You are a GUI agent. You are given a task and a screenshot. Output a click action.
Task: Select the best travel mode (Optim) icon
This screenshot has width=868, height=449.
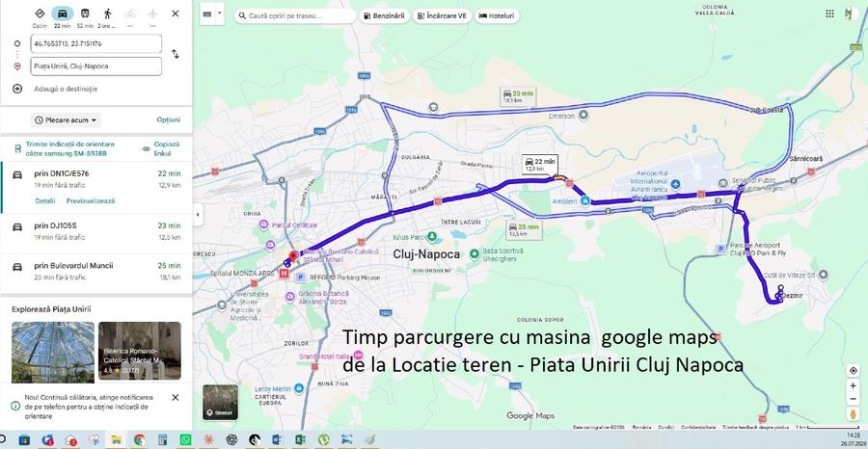tap(40, 13)
